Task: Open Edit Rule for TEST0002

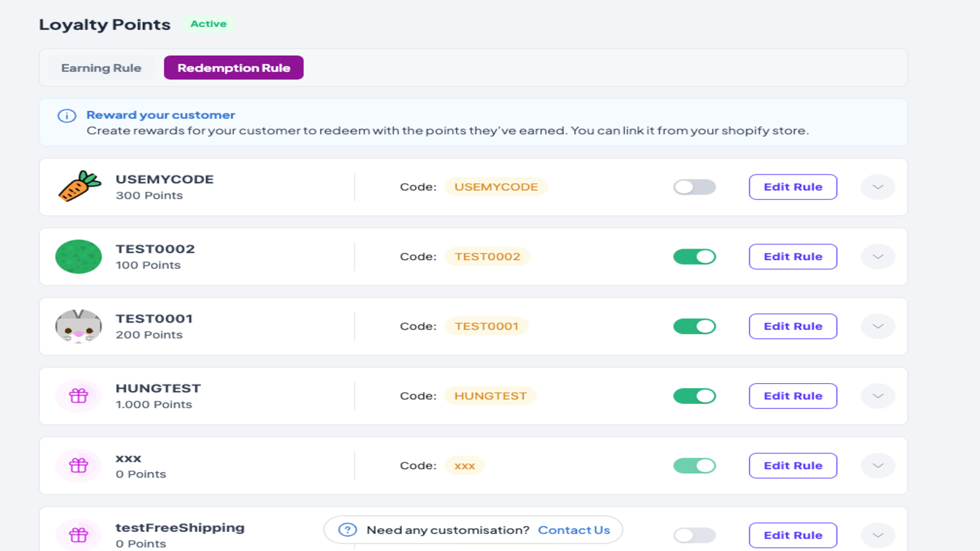Action: 793,257
